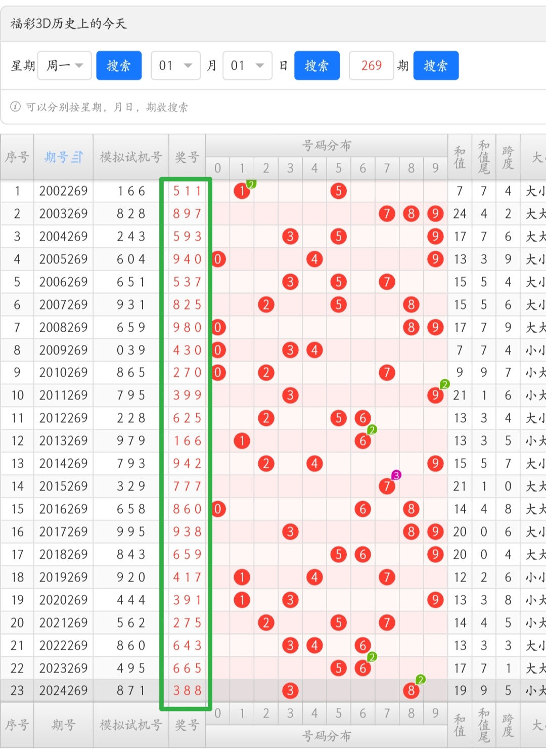Click trial number 039 in row 8
Viewport: 546px width, 756px height.
(131, 350)
